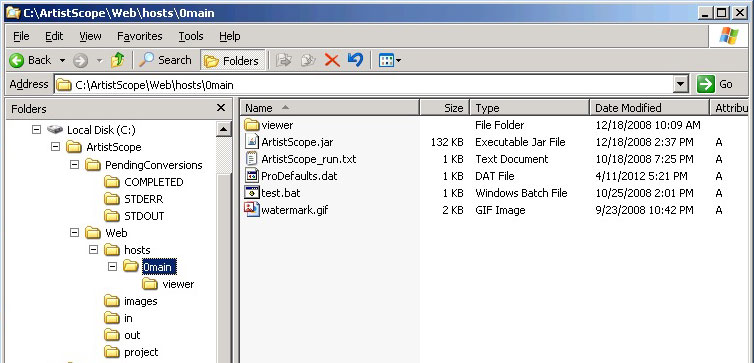Sort by the Attributes column header

tap(729, 108)
